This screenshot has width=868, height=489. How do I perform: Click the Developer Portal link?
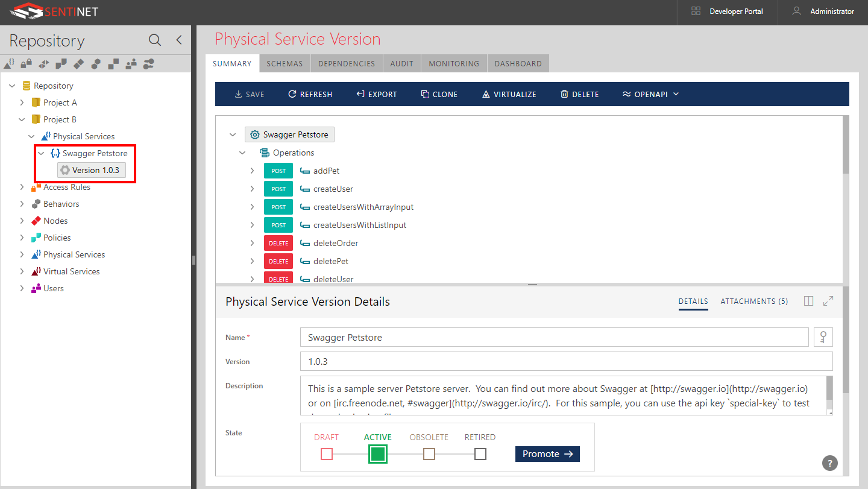coord(736,11)
